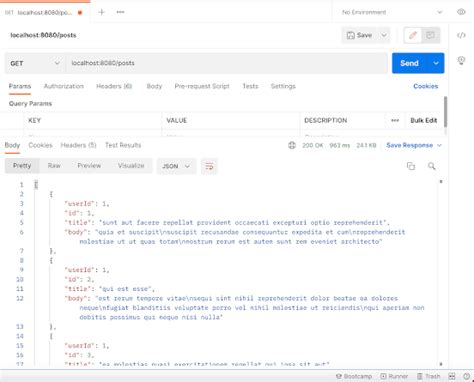Open the JSON format dropdown
The image size is (474, 382).
coord(176,166)
